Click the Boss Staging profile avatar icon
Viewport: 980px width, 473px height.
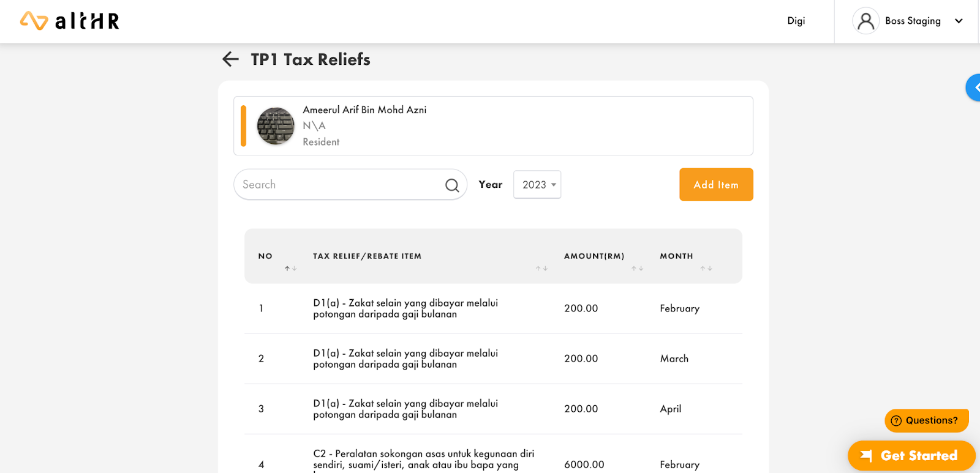[865, 20]
